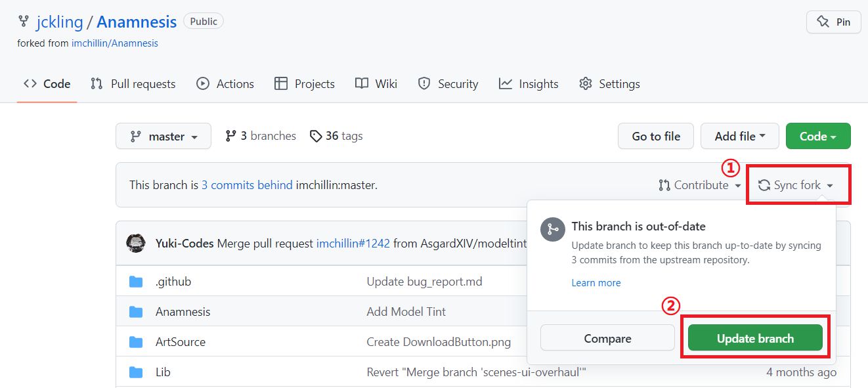Click the "This branch is out-of-date" heading
Screen dimensions: 868x388
(x=638, y=226)
